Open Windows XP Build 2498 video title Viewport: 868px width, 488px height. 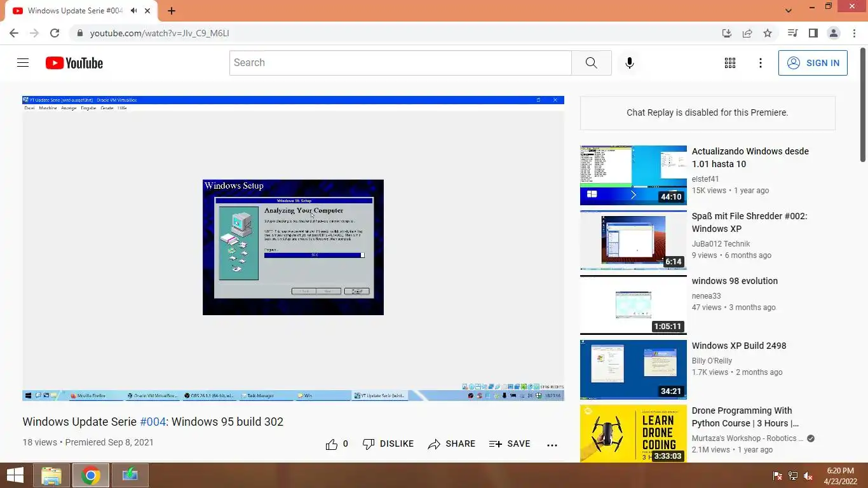pos(739,346)
